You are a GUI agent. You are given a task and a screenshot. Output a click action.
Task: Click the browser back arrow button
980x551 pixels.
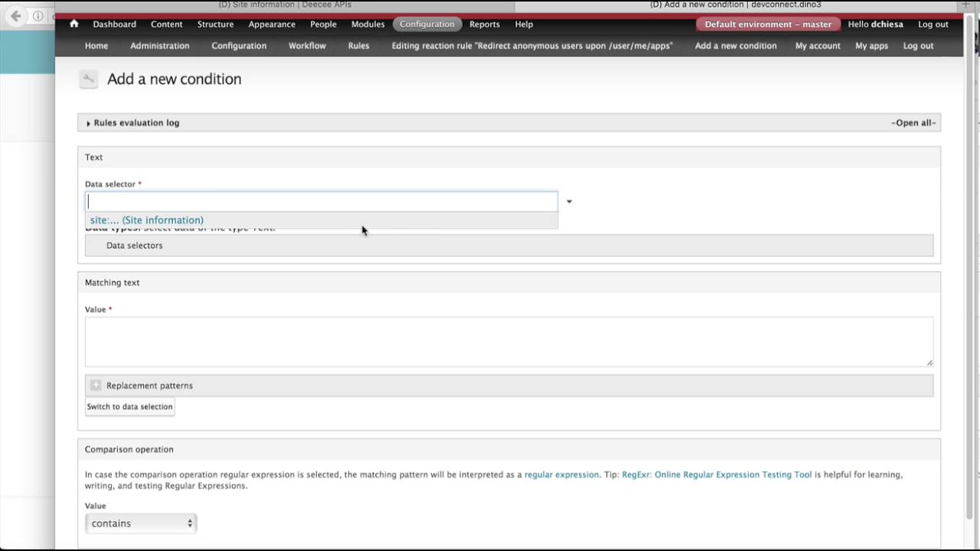tap(15, 15)
